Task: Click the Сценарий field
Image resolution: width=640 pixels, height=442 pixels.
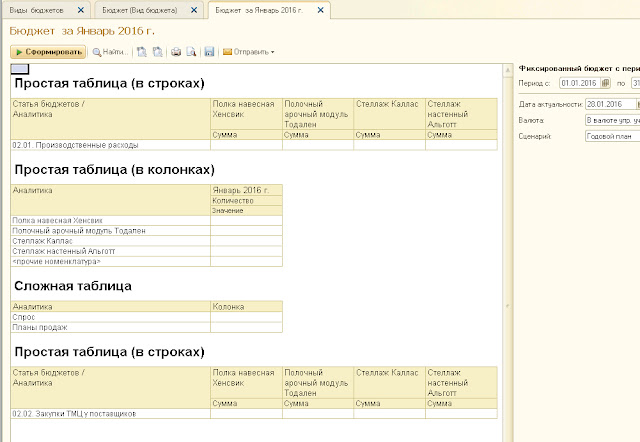Action: click(x=612, y=136)
